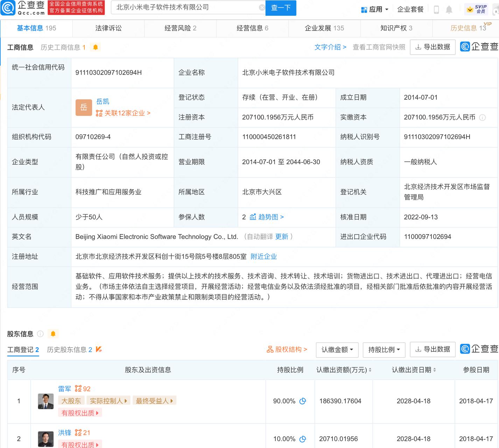The width and height of the screenshot is (499, 448).
Task: Switch to 经营风险 tab
Action: coord(181,28)
